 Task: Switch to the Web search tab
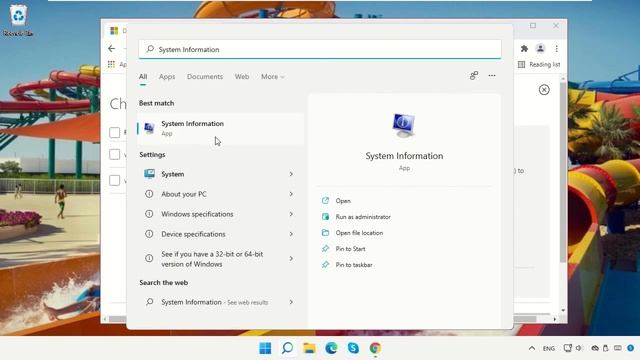pos(242,76)
